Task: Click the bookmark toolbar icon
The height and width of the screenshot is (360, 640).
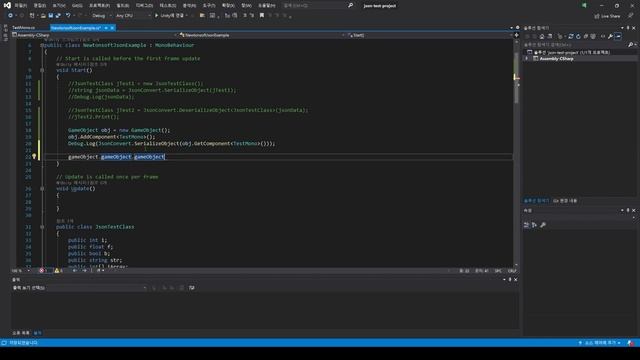Action: point(262,16)
